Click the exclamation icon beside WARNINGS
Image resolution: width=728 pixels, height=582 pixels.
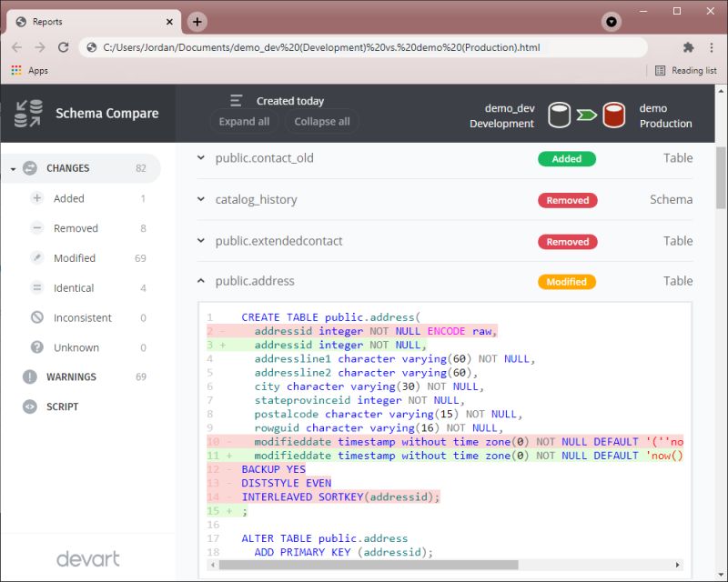click(30, 376)
